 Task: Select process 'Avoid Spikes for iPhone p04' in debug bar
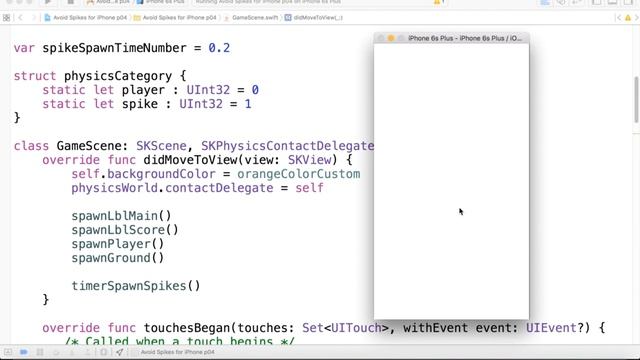coord(177,352)
